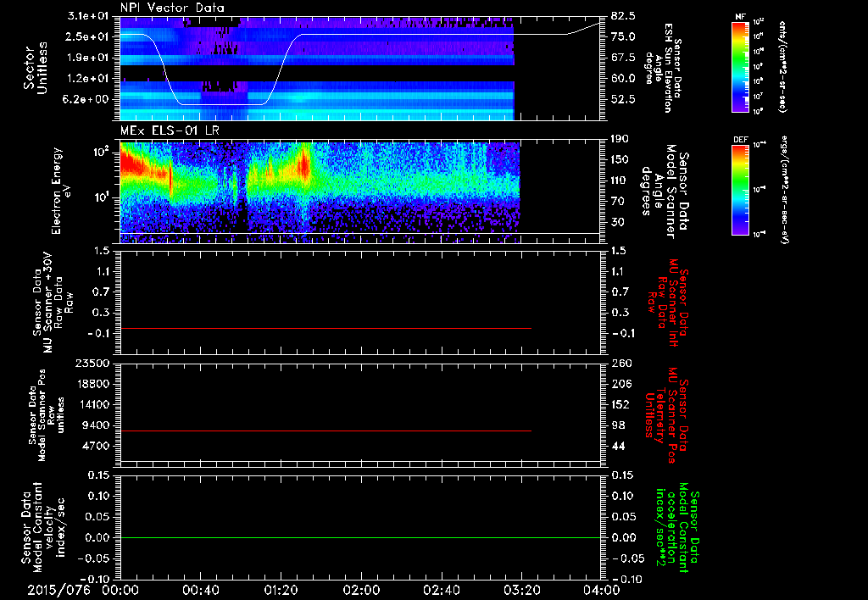This screenshot has height=600, width=868.
Task: Click the "190" scanner angle tick label
Action: click(620, 139)
